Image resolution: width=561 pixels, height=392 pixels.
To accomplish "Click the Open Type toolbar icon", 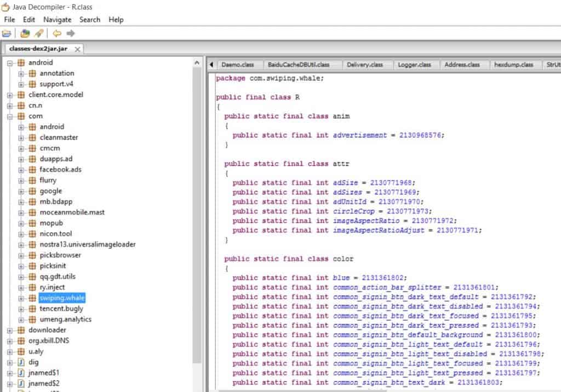I will [25, 33].
